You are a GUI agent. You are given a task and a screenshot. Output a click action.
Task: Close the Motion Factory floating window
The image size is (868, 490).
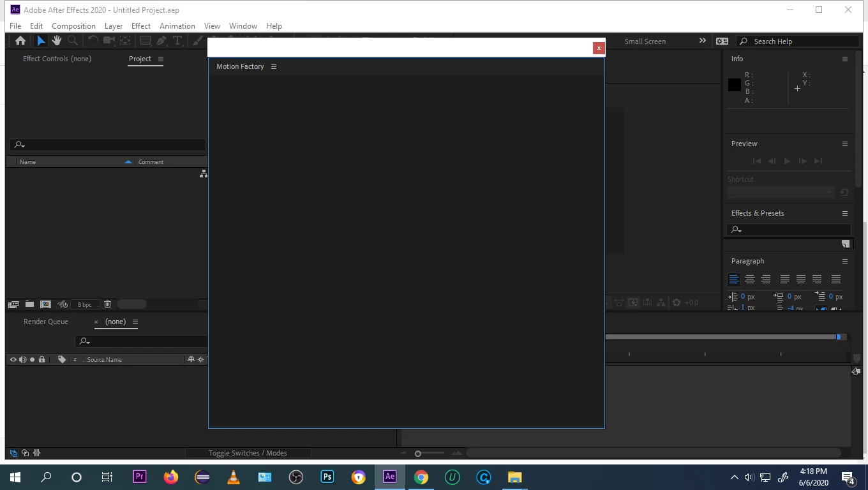[599, 48]
